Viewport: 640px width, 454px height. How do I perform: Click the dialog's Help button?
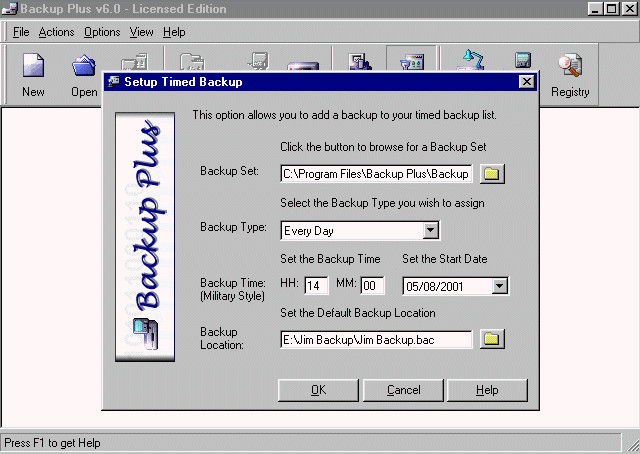[487, 390]
